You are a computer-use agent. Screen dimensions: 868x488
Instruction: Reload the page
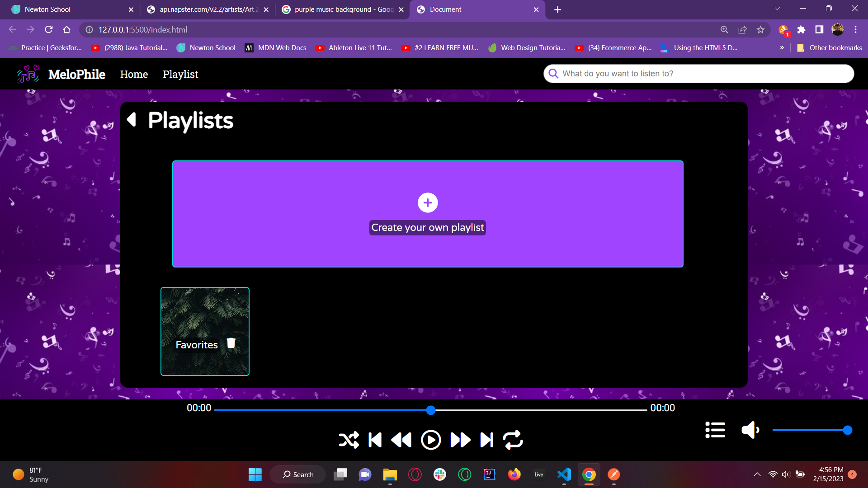(49, 29)
